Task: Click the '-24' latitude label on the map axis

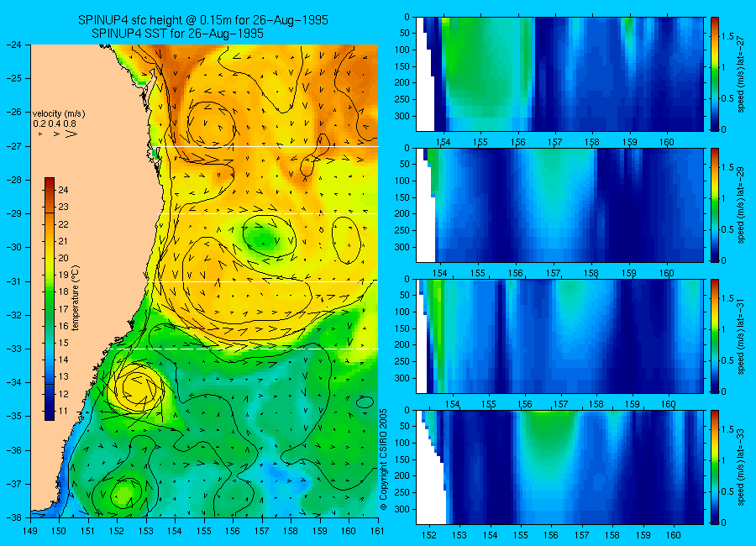Action: point(15,45)
